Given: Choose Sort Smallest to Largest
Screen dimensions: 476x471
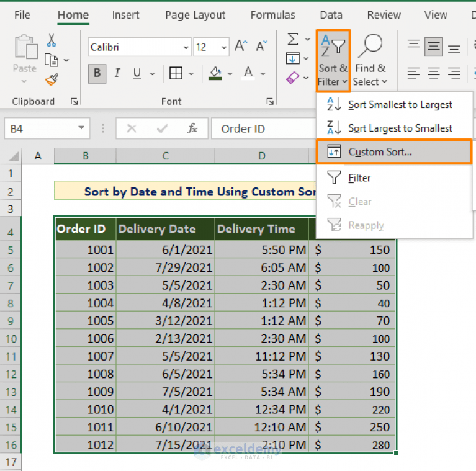Looking at the screenshot, I should coord(394,104).
